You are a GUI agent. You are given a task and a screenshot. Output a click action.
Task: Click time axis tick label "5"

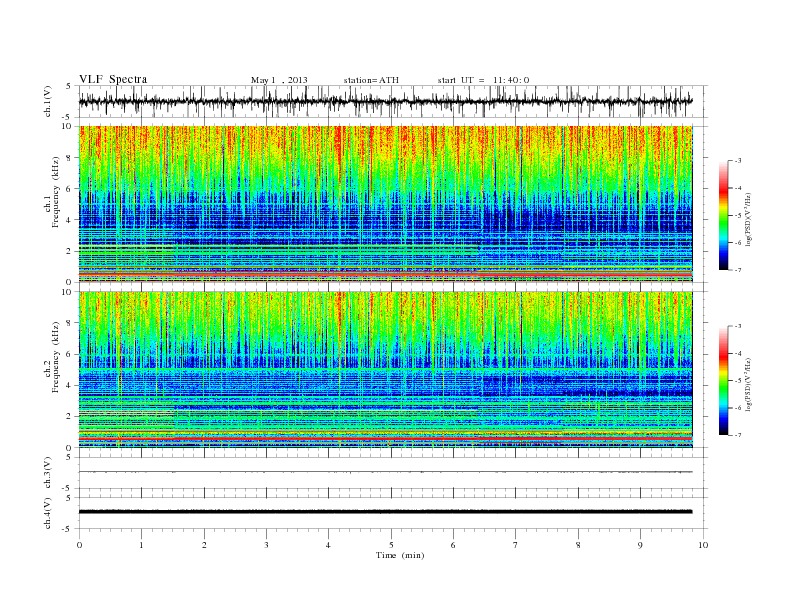(x=391, y=545)
